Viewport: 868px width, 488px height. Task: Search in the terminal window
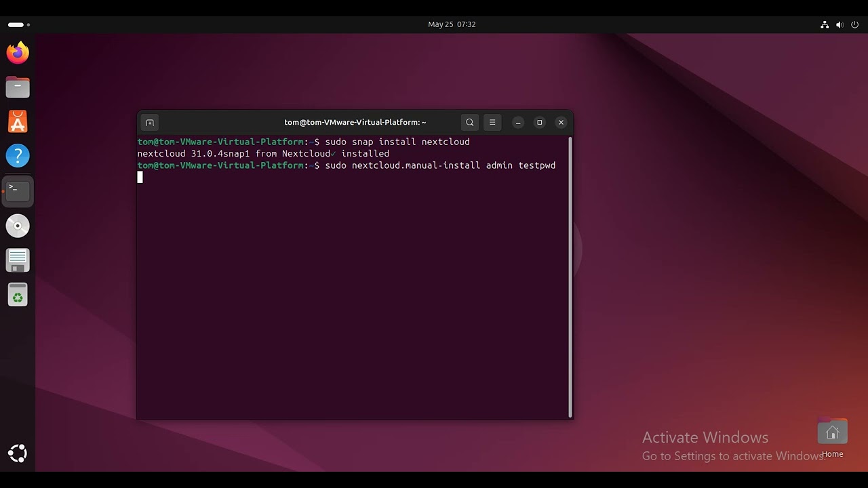point(470,123)
